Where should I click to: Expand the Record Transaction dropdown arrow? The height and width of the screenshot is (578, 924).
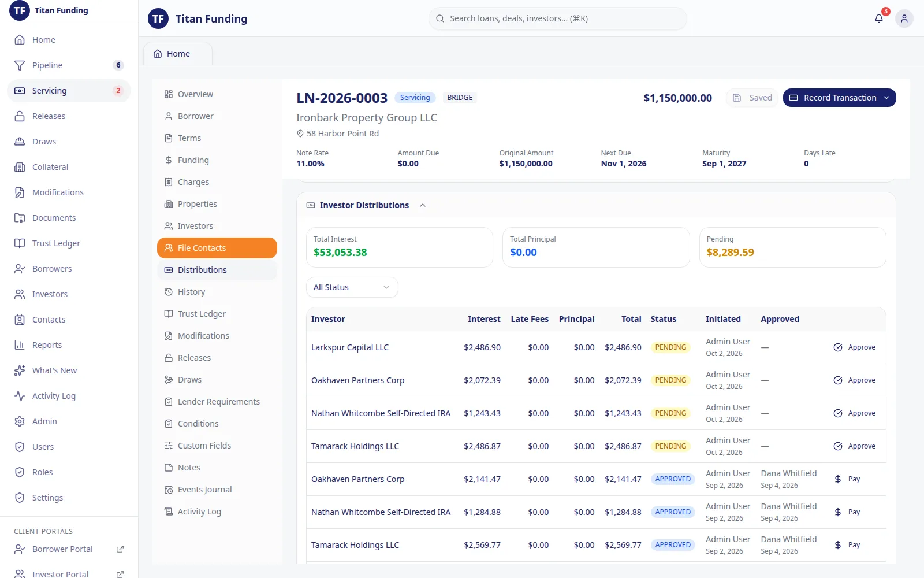[886, 98]
